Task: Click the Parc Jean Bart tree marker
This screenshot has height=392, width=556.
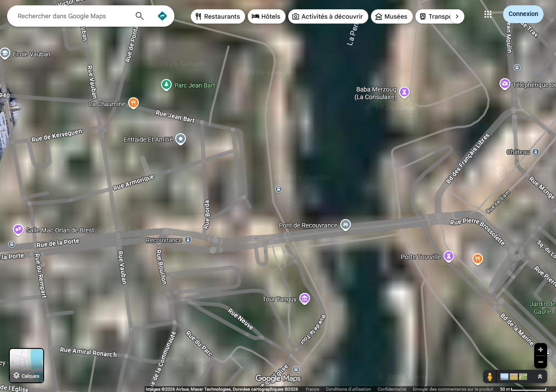Action: [166, 84]
